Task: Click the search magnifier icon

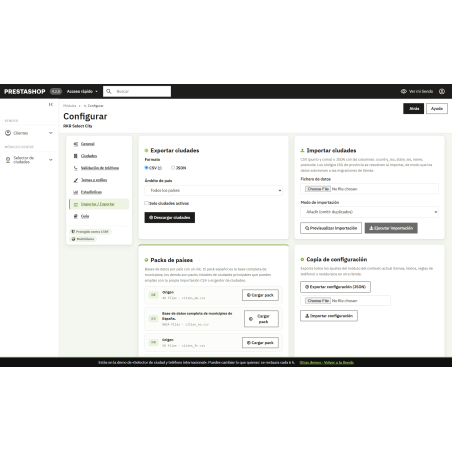Action: click(x=109, y=91)
